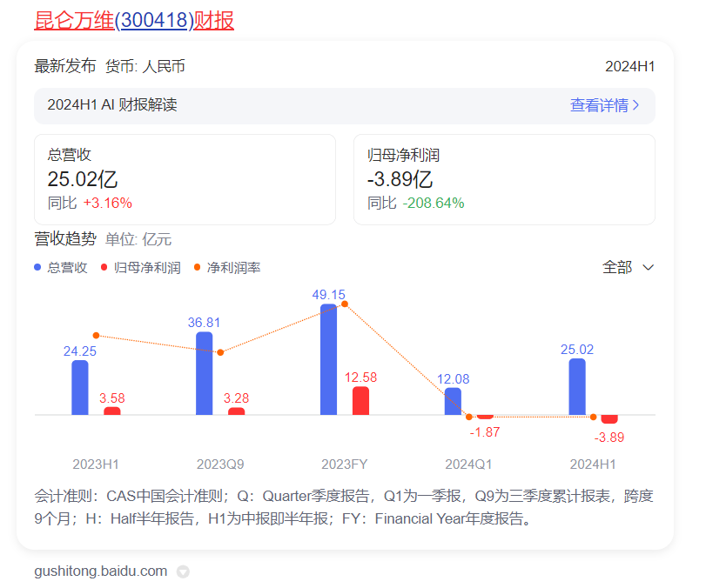
Task: Click the 2023Q9 axis label
Action: (x=220, y=464)
